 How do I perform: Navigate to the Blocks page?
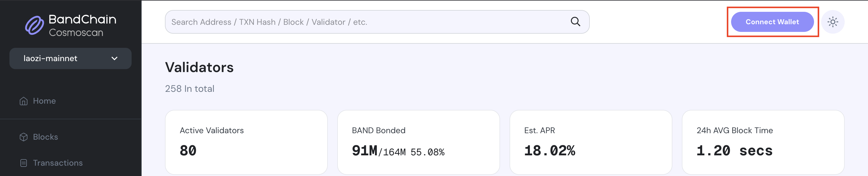tap(45, 137)
